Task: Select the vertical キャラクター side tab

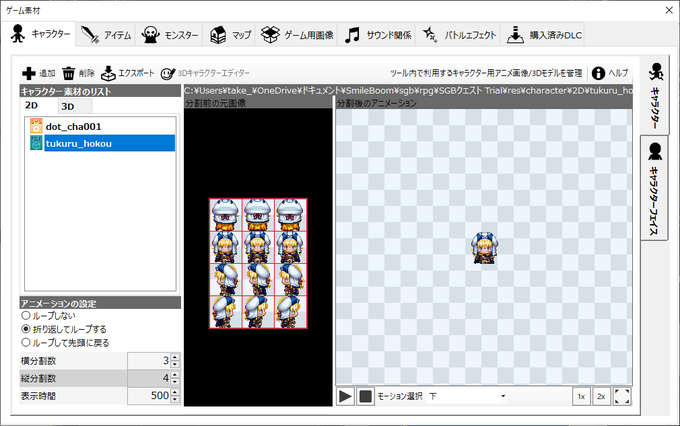Action: (x=654, y=95)
